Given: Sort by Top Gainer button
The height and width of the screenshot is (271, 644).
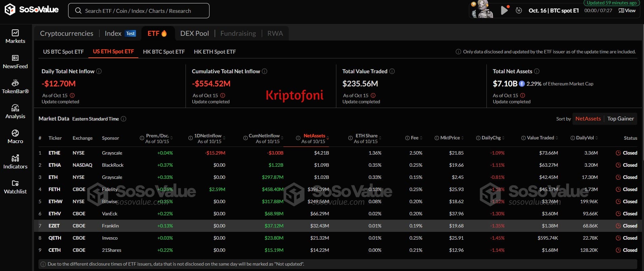Looking at the screenshot, I should 621,119.
